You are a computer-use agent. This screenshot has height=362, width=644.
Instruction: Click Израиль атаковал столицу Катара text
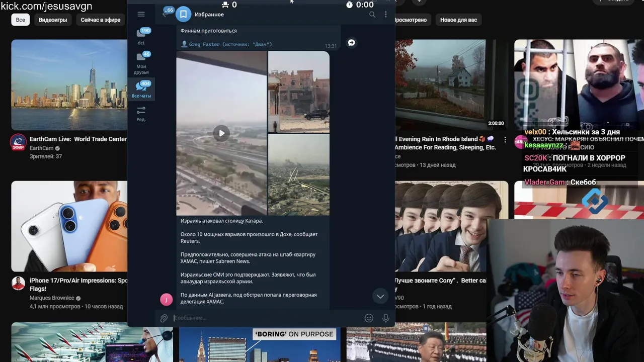(x=222, y=221)
